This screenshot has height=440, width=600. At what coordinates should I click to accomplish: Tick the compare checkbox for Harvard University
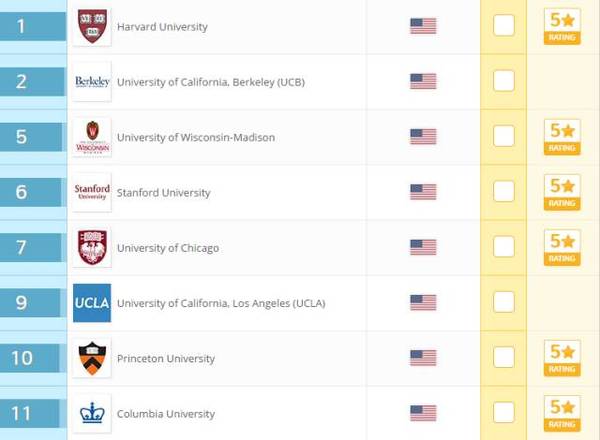click(x=504, y=25)
